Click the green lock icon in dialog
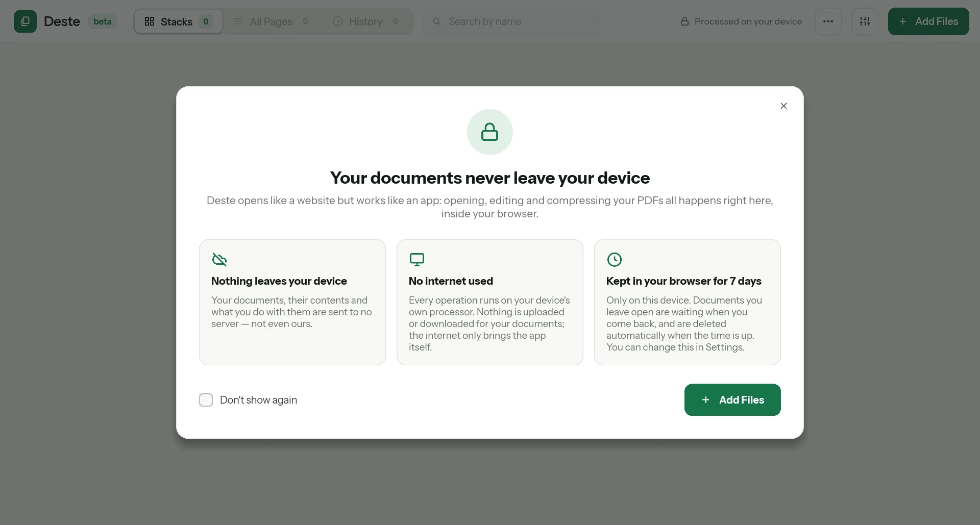The width and height of the screenshot is (980, 525). (489, 132)
